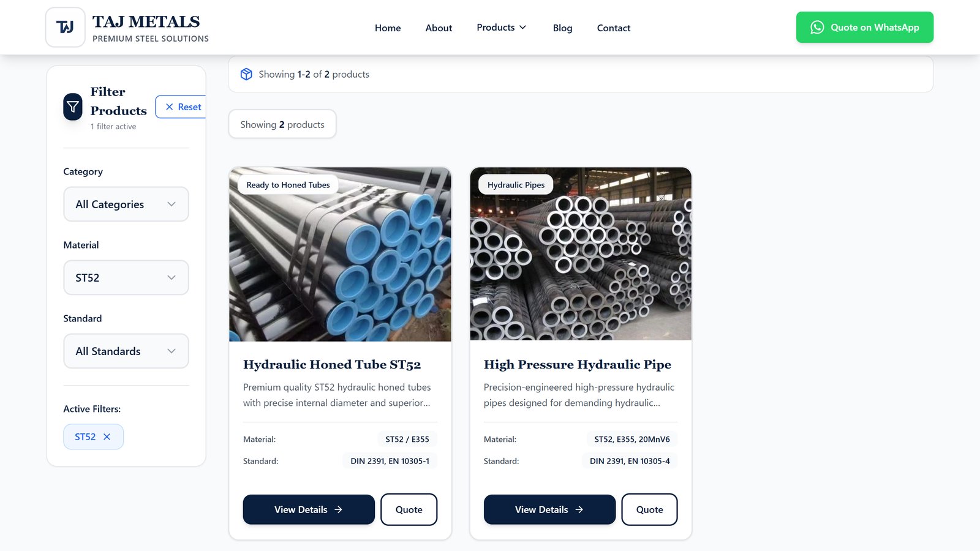The height and width of the screenshot is (551, 980).
Task: Open the High Pressure Hydraulic Pipe photo
Action: [x=581, y=254]
